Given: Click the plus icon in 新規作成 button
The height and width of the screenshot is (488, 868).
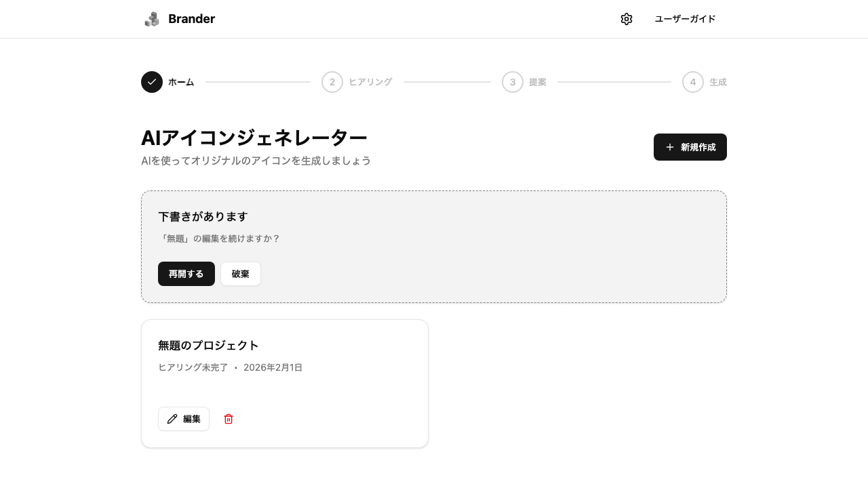Looking at the screenshot, I should point(670,147).
